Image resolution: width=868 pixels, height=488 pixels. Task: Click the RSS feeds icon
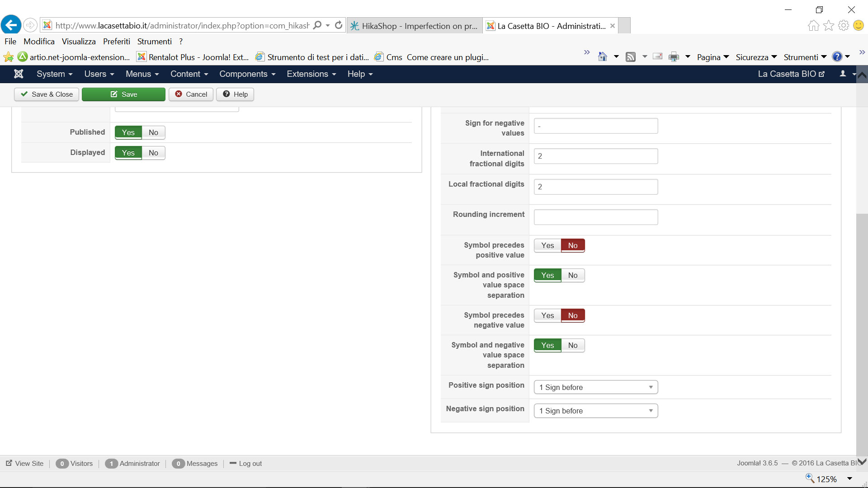click(x=631, y=57)
